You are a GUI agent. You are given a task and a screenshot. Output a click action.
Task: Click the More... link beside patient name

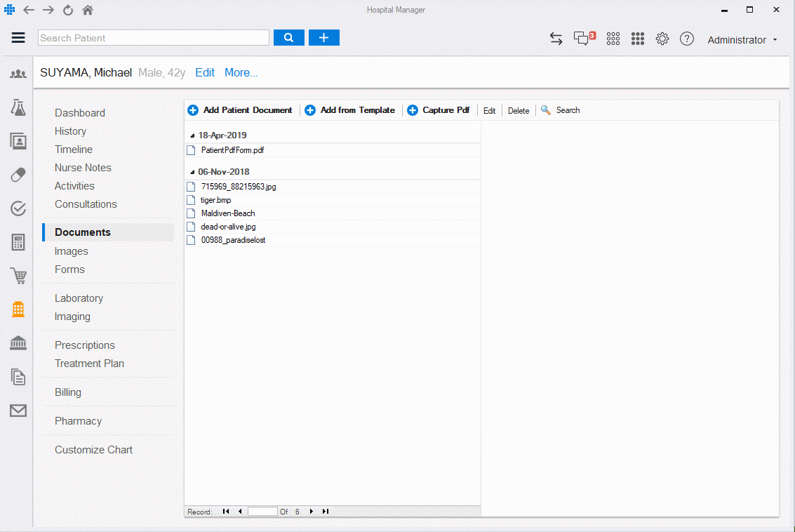[x=241, y=72]
